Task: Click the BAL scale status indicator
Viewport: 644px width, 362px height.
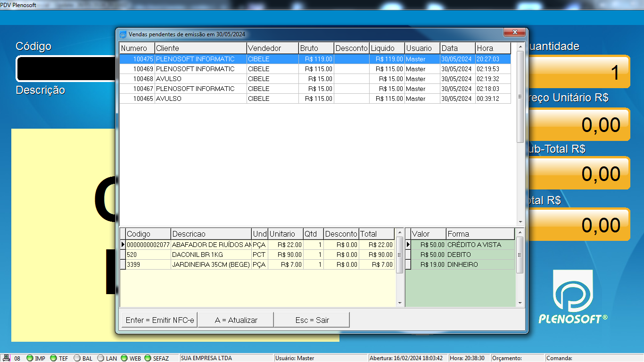Action: pos(77,358)
